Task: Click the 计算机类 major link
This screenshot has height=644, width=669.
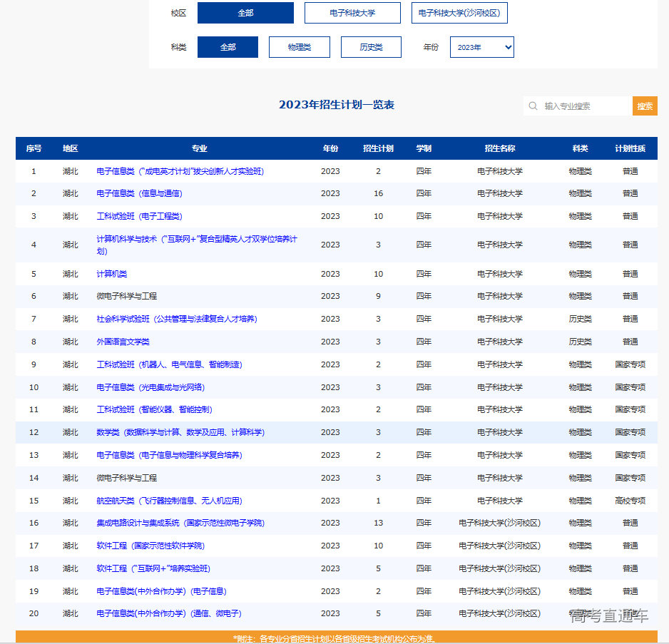Action: [x=112, y=274]
